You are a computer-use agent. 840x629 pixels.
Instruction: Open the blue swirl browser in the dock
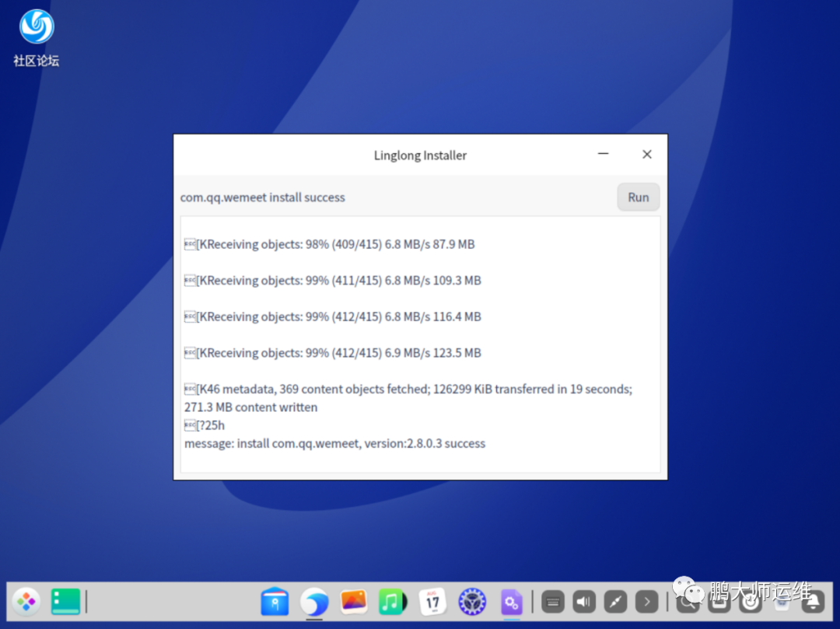(314, 602)
